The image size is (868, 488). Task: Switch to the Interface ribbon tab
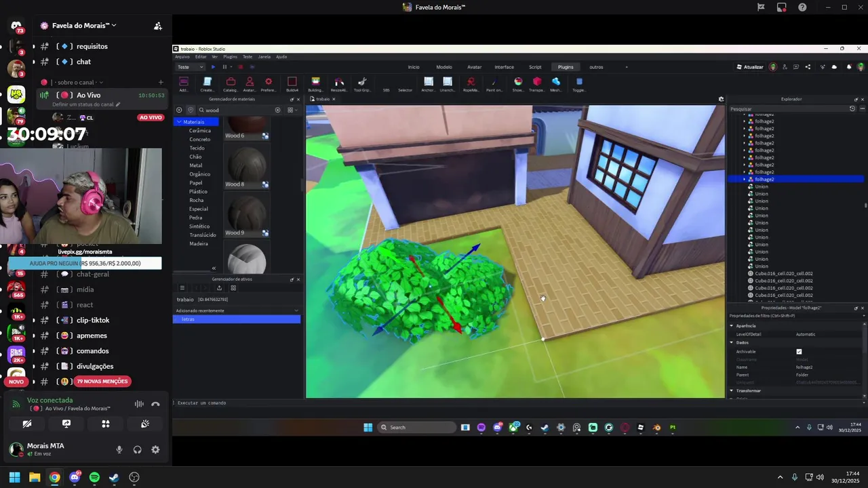click(x=504, y=67)
